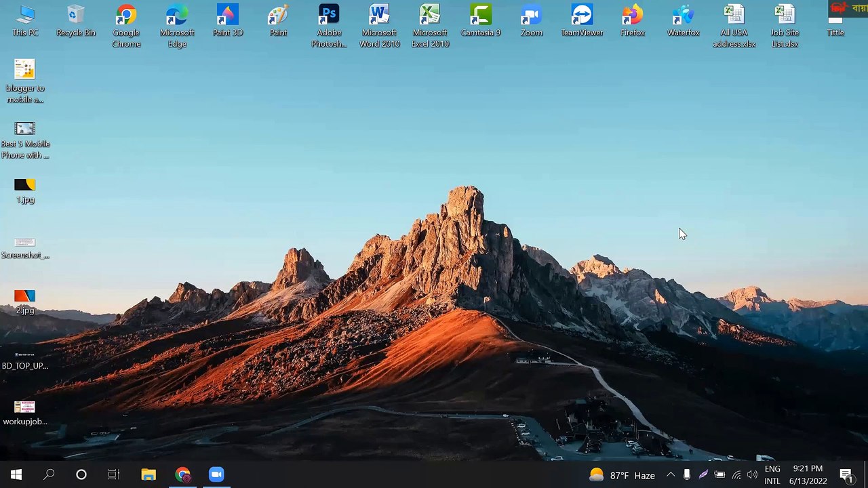Open the Windows Start menu

pyautogui.click(x=16, y=474)
